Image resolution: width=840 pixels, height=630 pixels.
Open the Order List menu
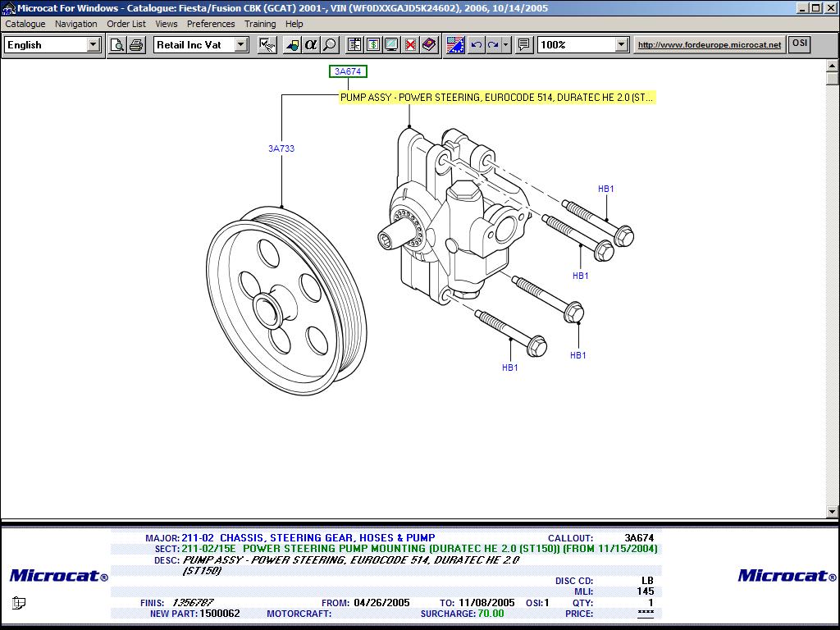(x=126, y=24)
